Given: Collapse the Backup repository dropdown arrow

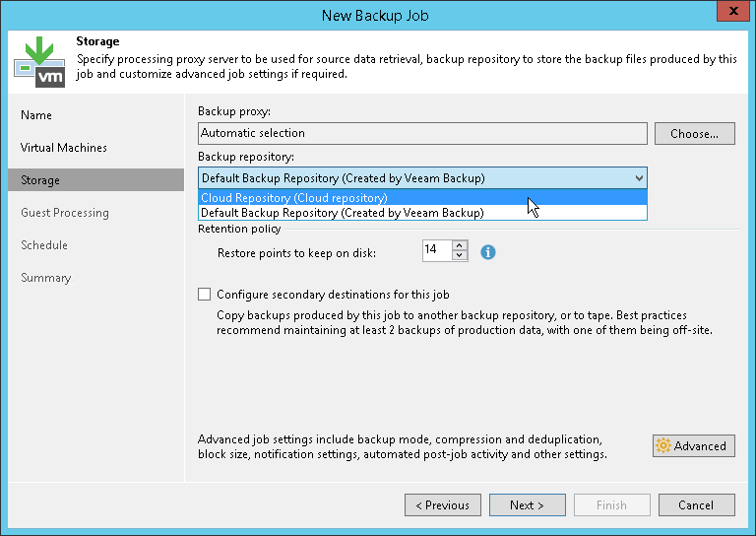Looking at the screenshot, I should click(639, 178).
